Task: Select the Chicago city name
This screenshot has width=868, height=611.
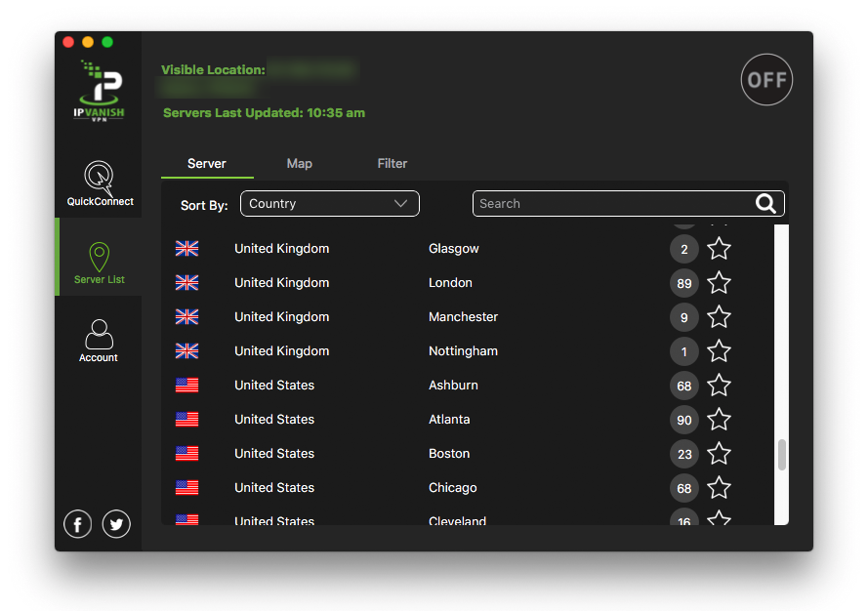Action: coord(453,488)
